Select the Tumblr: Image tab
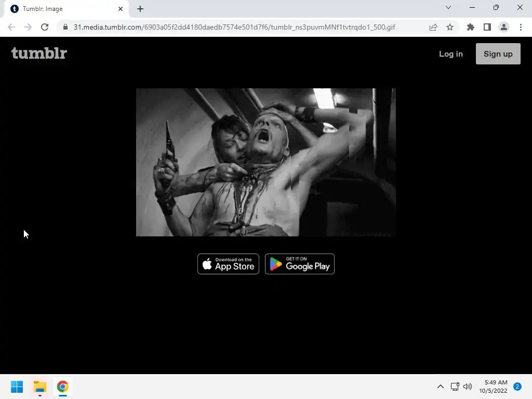The height and width of the screenshot is (399, 532). (66, 9)
